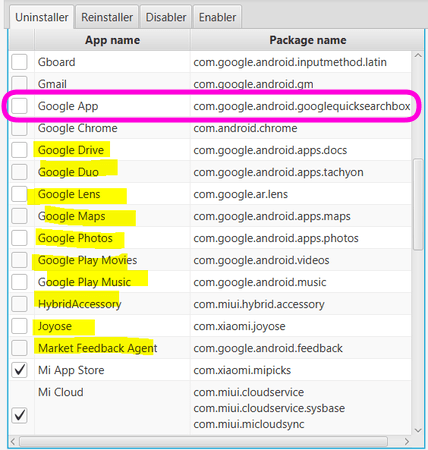Image resolution: width=428 pixels, height=450 pixels.
Task: Click package com.android.chrome
Action: click(x=245, y=128)
